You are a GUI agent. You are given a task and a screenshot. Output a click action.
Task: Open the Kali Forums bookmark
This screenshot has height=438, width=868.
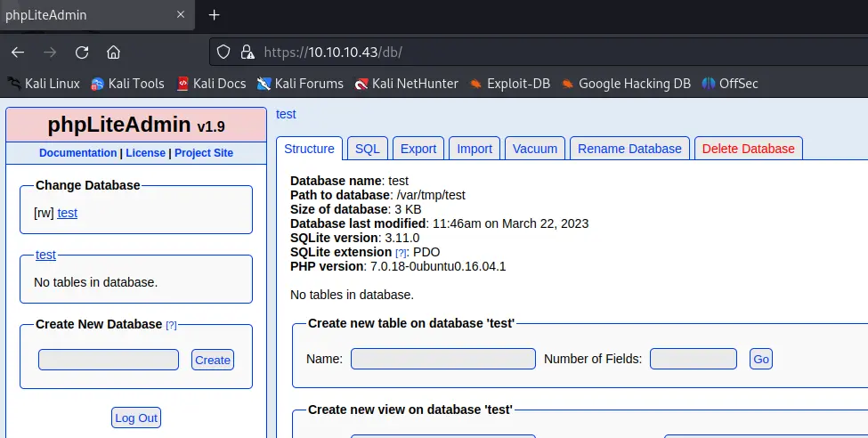coord(300,84)
